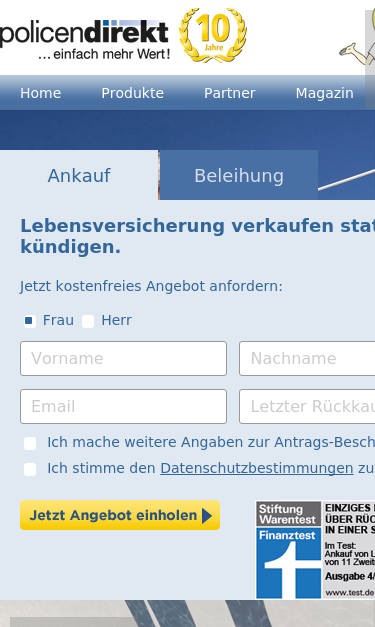Check the weitere Angaben zur Antrags-Beschleunigung box
Image resolution: width=375 pixels, height=627 pixels.
pos(30,443)
